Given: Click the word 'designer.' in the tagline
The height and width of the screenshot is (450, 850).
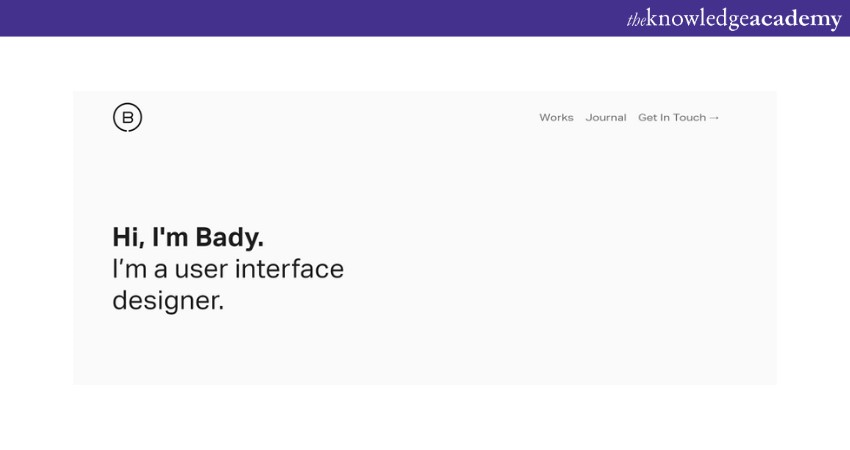Looking at the screenshot, I should click(168, 300).
